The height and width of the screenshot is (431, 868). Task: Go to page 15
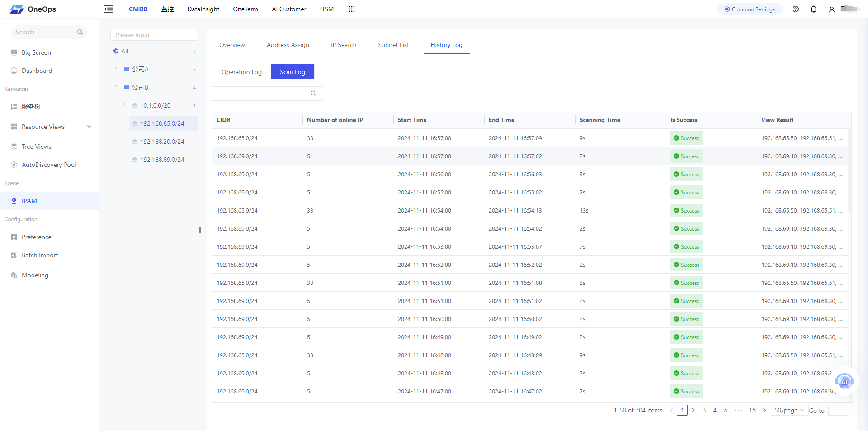click(752, 410)
